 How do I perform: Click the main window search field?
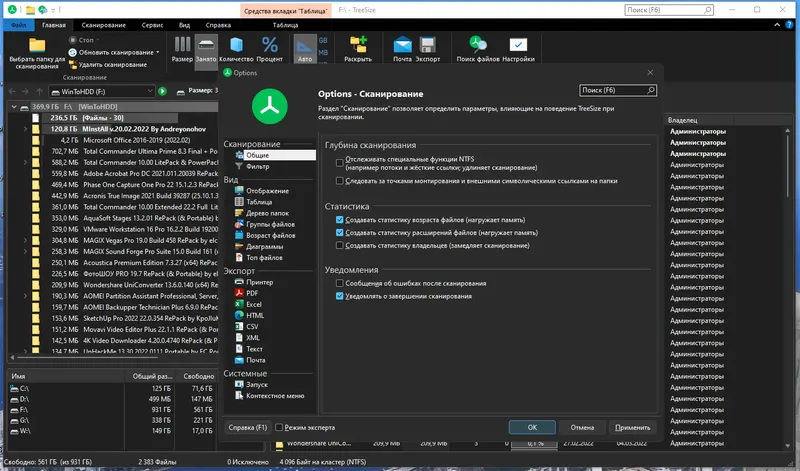point(669,10)
